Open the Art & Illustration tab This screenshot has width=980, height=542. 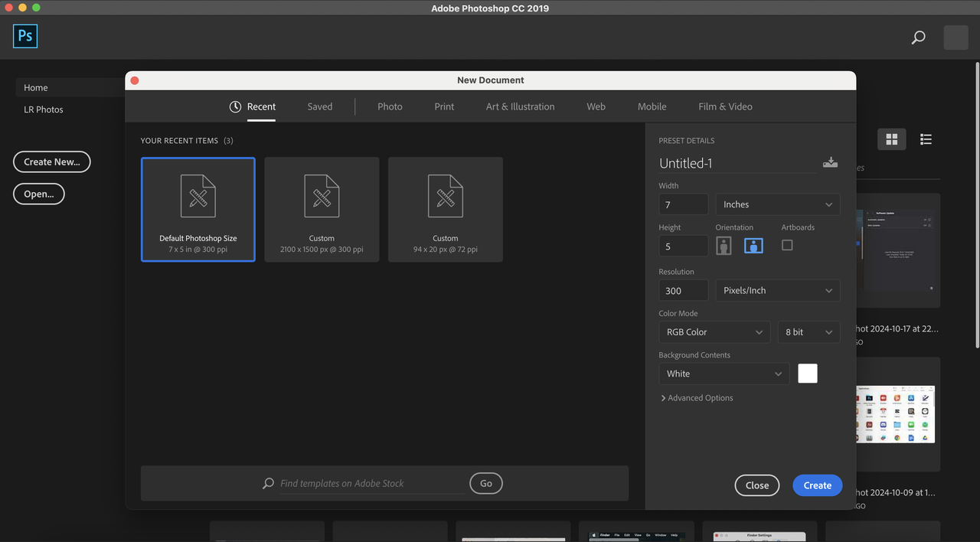[521, 106]
